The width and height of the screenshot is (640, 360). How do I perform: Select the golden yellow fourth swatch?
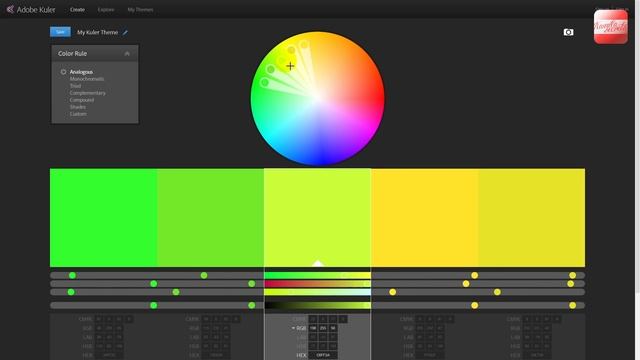tap(424, 218)
